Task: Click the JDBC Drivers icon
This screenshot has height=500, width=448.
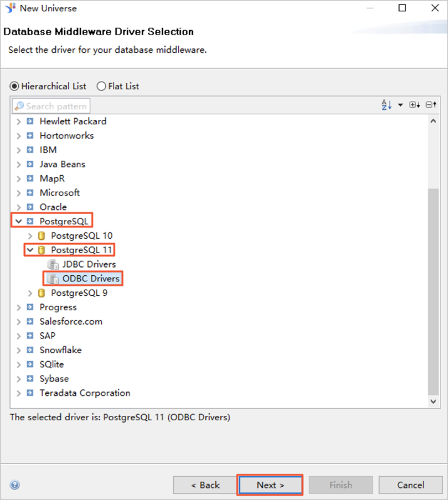Action: tap(53, 264)
